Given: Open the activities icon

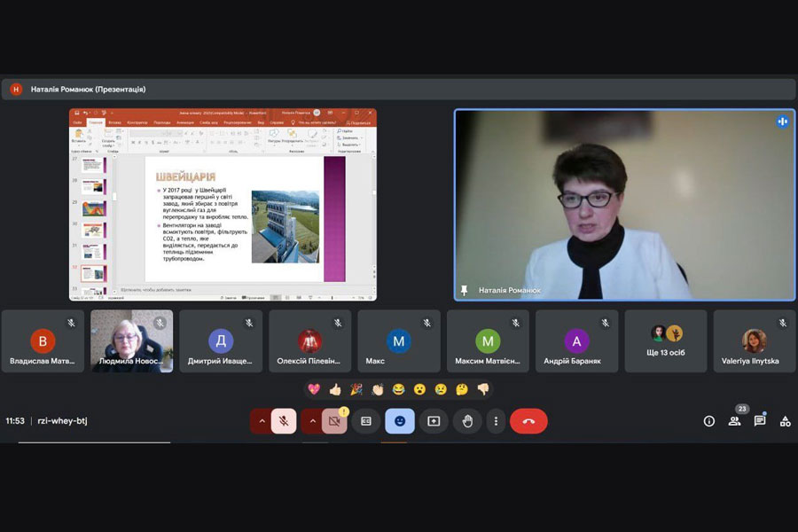Looking at the screenshot, I should click(786, 421).
